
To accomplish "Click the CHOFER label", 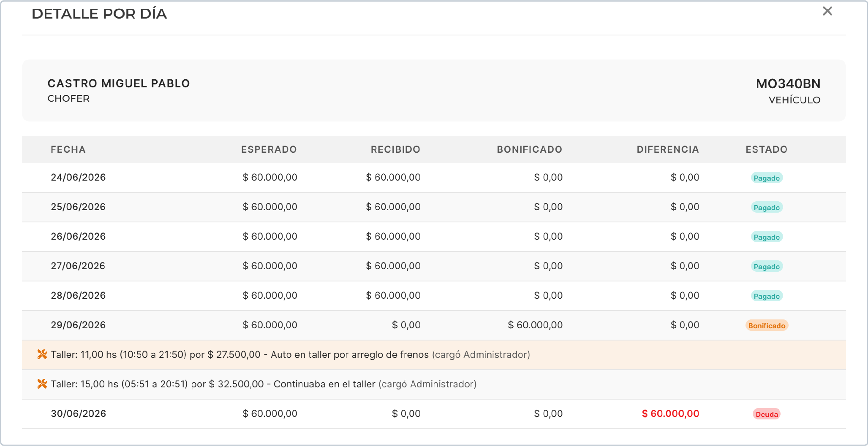I will click(68, 99).
